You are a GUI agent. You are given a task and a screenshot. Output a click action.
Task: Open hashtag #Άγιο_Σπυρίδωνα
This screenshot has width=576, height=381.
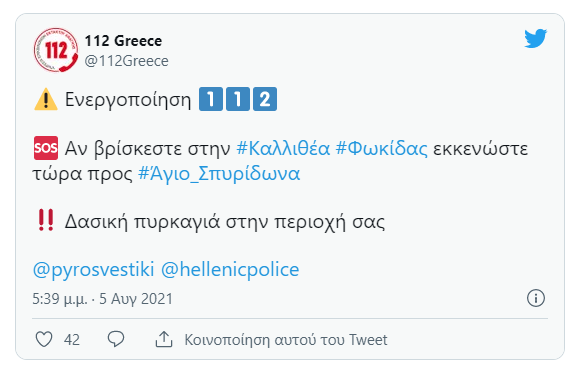219,173
